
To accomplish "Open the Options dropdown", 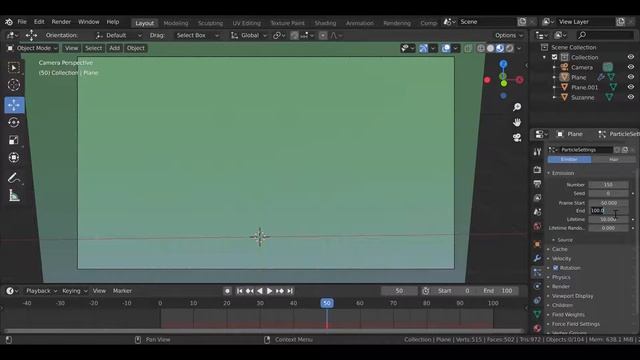I will (x=509, y=36).
